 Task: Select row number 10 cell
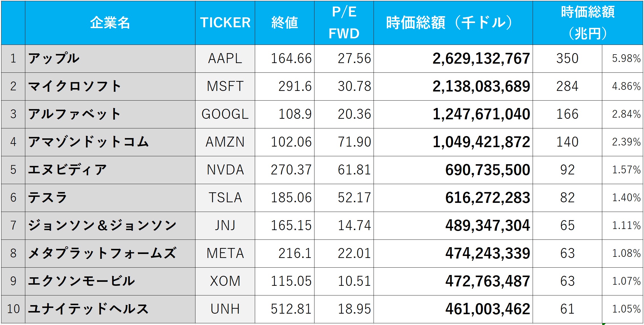(13, 309)
